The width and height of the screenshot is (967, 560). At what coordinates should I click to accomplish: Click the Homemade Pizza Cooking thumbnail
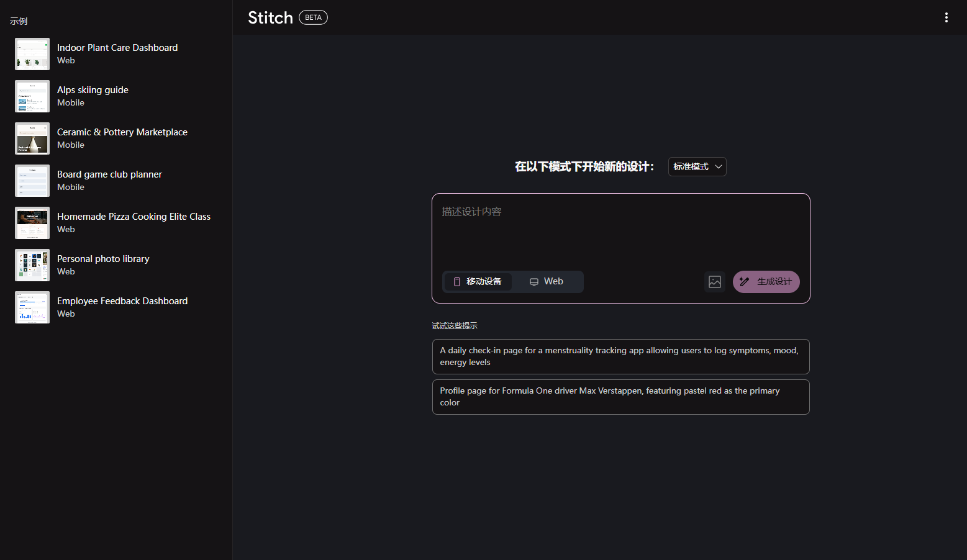point(32,223)
